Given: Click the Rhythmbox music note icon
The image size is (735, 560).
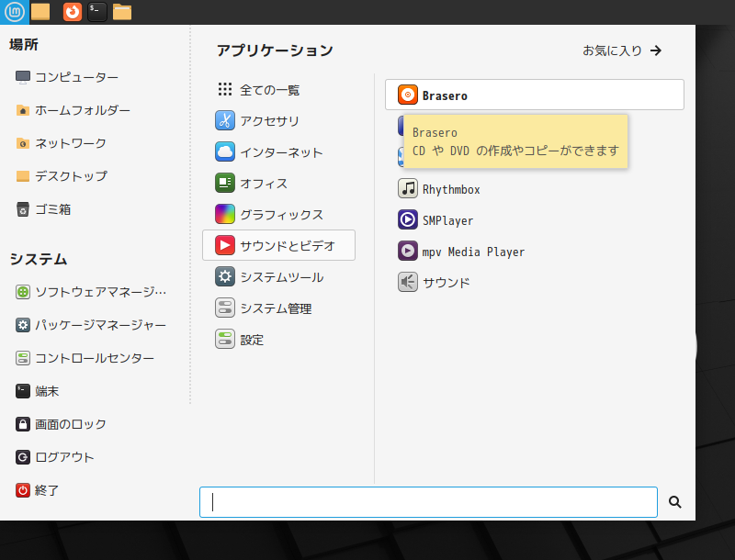Looking at the screenshot, I should (x=408, y=189).
